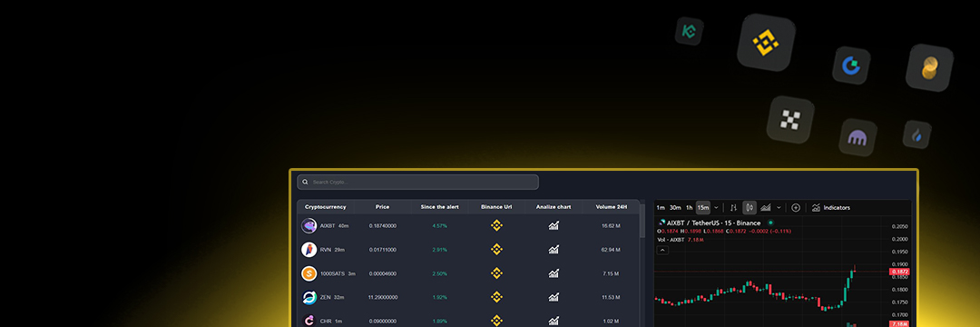This screenshot has width=980, height=327.
Task: Open the Binance link for CHR
Action: (x=496, y=321)
